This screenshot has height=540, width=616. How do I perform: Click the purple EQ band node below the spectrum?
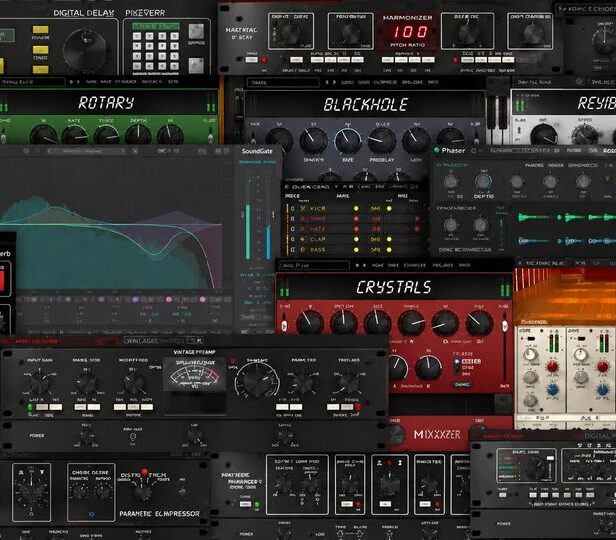135,300
